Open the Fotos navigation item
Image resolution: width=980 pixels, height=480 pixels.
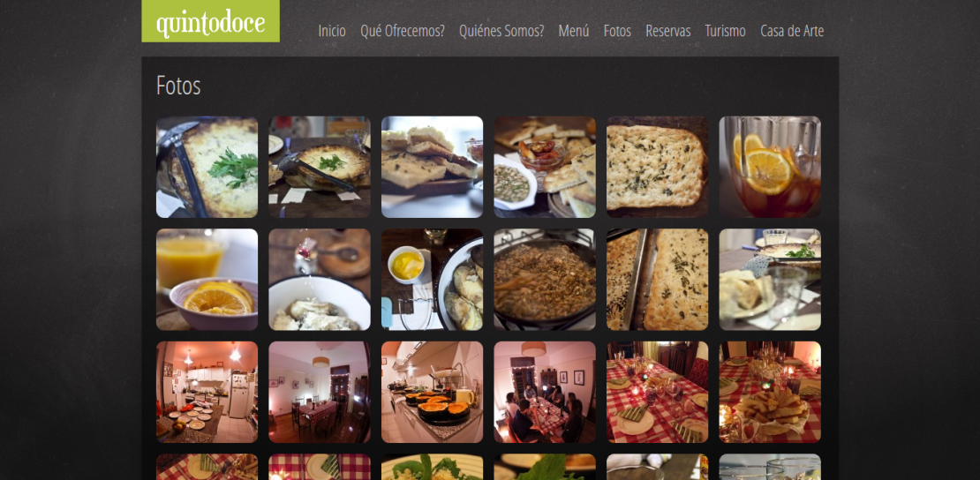(617, 31)
